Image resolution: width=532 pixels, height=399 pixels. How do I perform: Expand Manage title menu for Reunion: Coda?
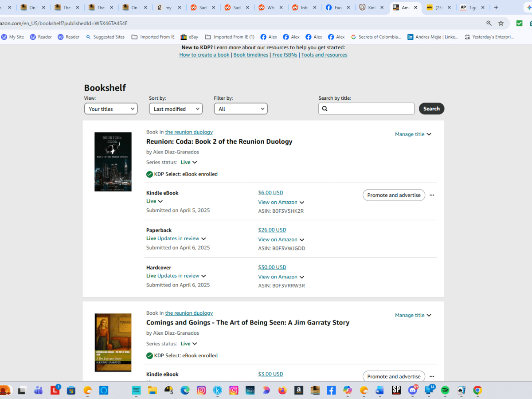[413, 134]
